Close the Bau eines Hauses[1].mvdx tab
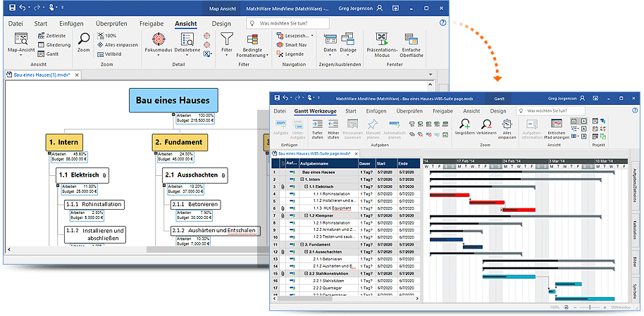The height and width of the screenshot is (316, 644). 77,75
